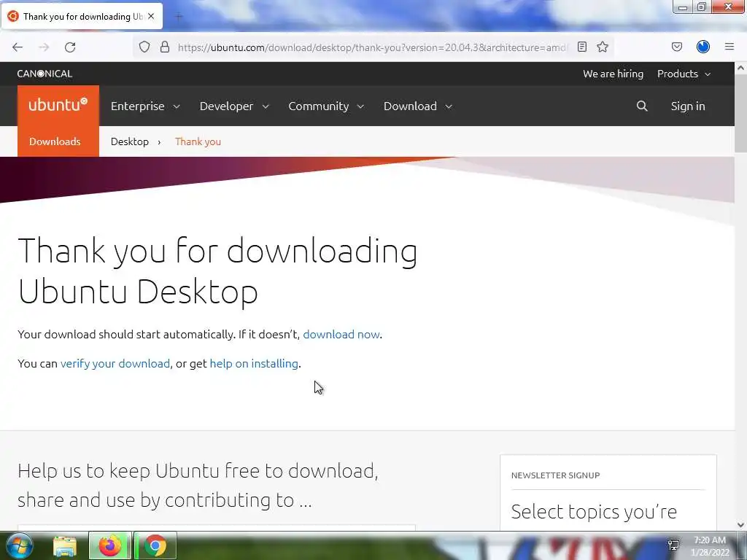Screen dimensions: 747x560
Task: Expand the Products dropdown
Action: tap(684, 74)
